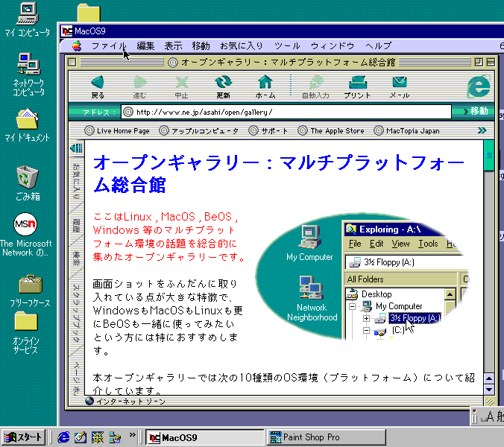Viewport: 504px width, 447px height.
Task: Click the scroll down arrow
Action: 489,390
